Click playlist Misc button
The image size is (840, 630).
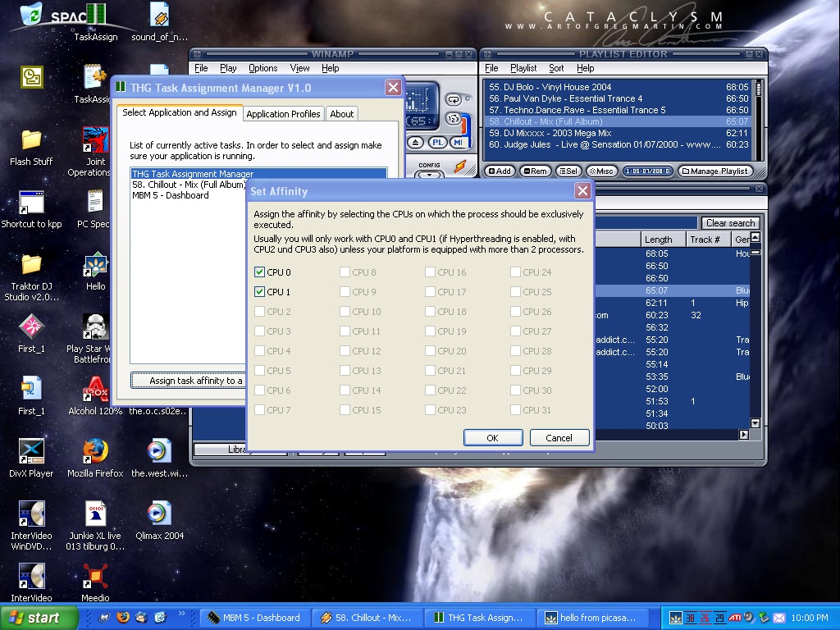click(x=601, y=171)
